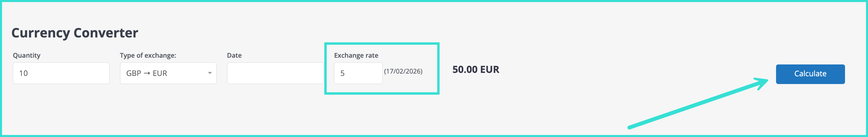
Task: Open the Type of exchange dropdown
Action: pos(168,73)
